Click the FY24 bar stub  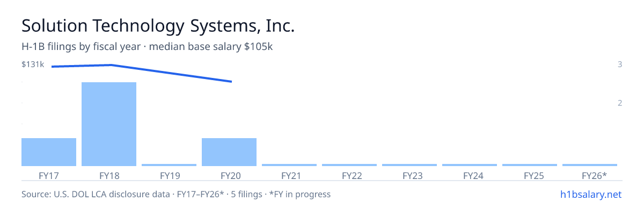click(x=470, y=164)
